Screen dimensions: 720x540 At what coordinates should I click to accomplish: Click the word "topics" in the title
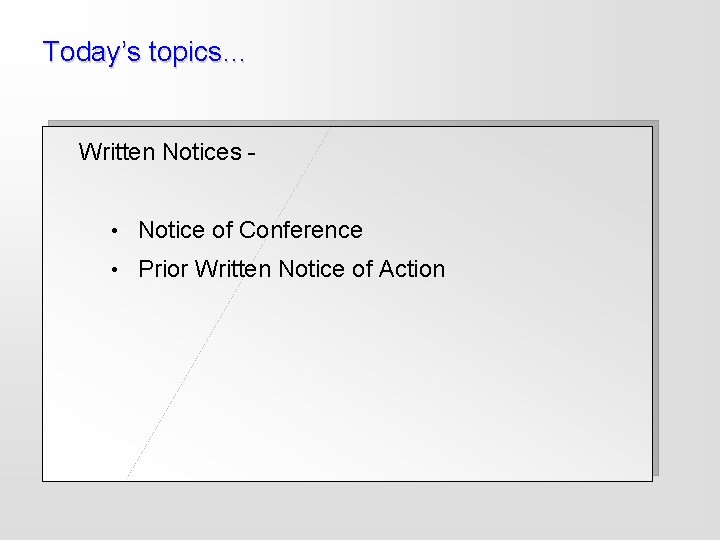186,53
